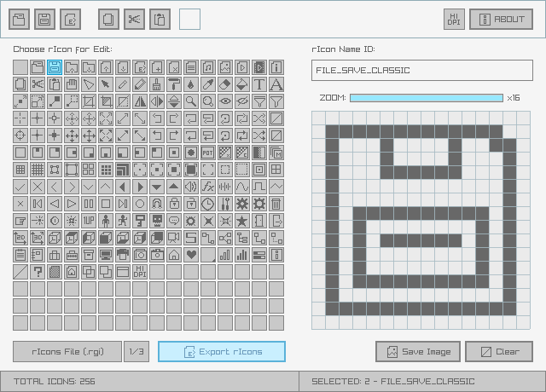This screenshot has height=392, width=546.
Task: Pick the trash bin icon in the grid
Action: point(276,203)
